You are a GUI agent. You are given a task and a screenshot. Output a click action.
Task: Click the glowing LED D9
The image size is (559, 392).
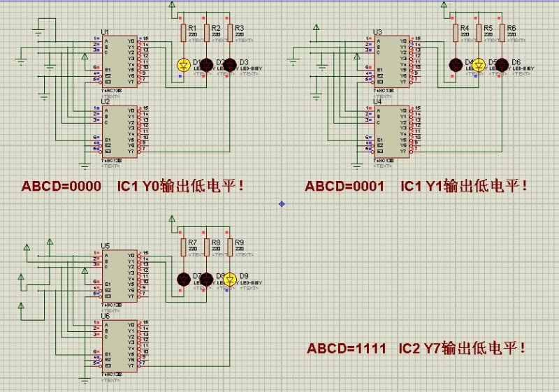(229, 279)
